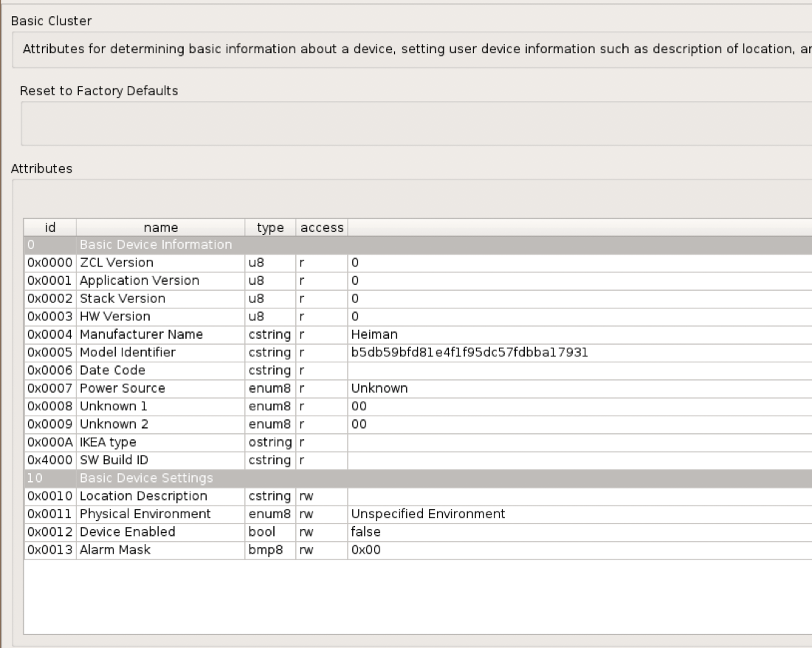Click attribute id 0x0005
The height and width of the screenshot is (648, 812).
tap(49, 353)
